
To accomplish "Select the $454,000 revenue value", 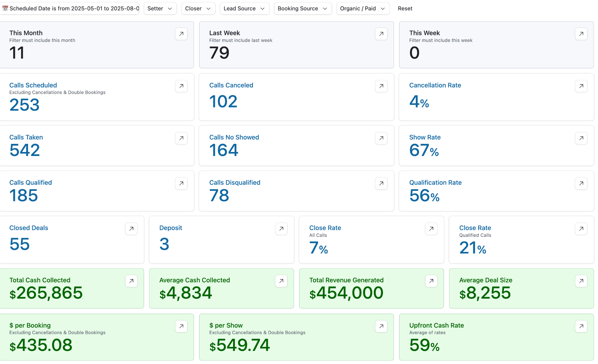I will tap(346, 293).
